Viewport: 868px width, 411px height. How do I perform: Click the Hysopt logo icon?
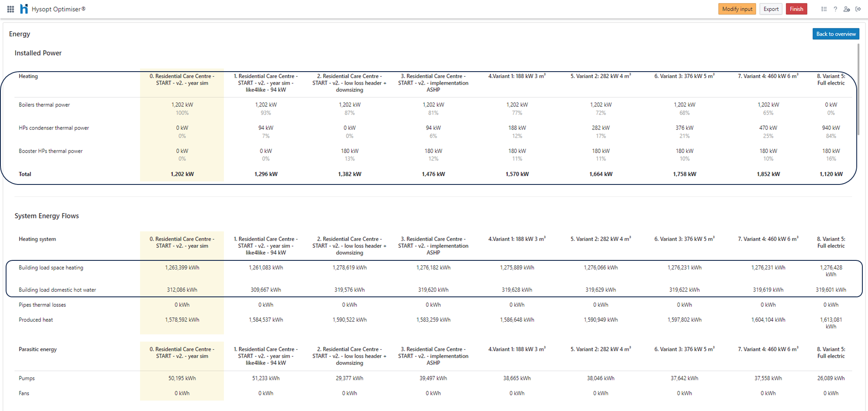click(x=24, y=9)
